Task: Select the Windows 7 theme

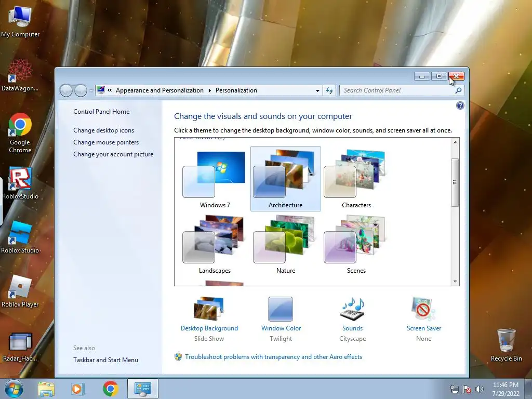Action: pyautogui.click(x=215, y=180)
